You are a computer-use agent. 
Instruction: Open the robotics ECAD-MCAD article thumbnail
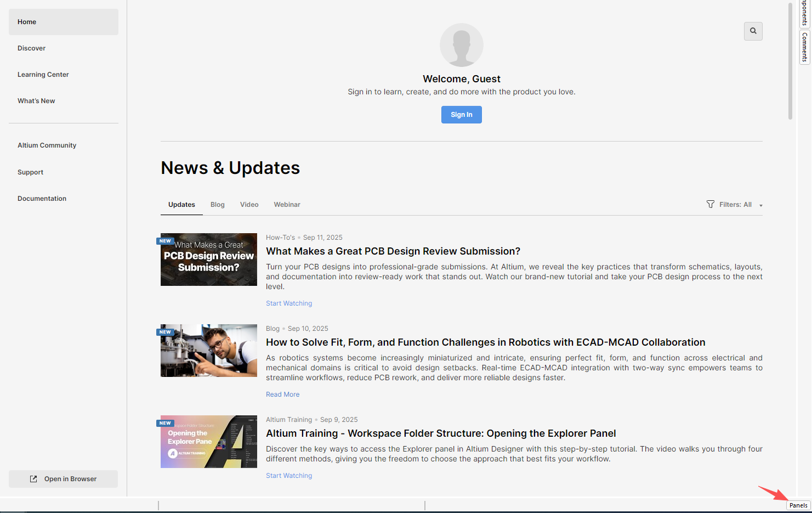[x=209, y=351]
